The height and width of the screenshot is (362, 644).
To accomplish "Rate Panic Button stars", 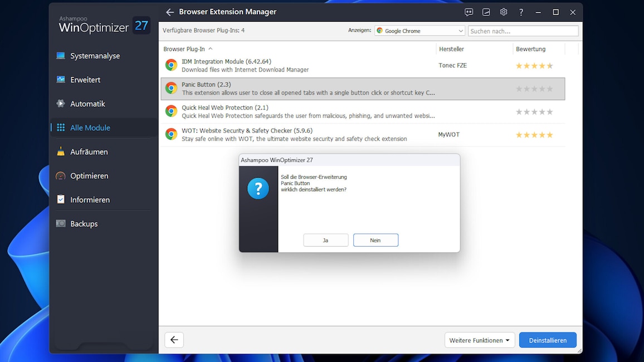I will point(534,89).
